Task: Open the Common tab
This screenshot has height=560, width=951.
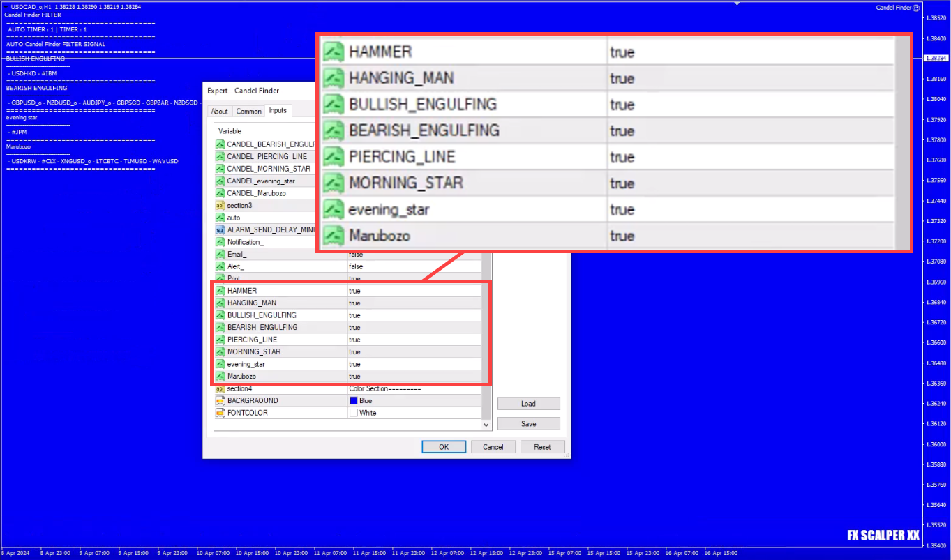Action: click(248, 112)
